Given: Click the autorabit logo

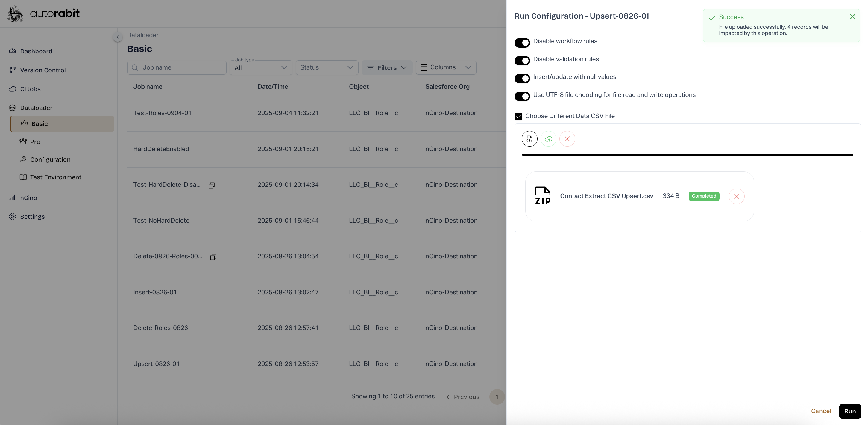Looking at the screenshot, I should click(x=43, y=13).
